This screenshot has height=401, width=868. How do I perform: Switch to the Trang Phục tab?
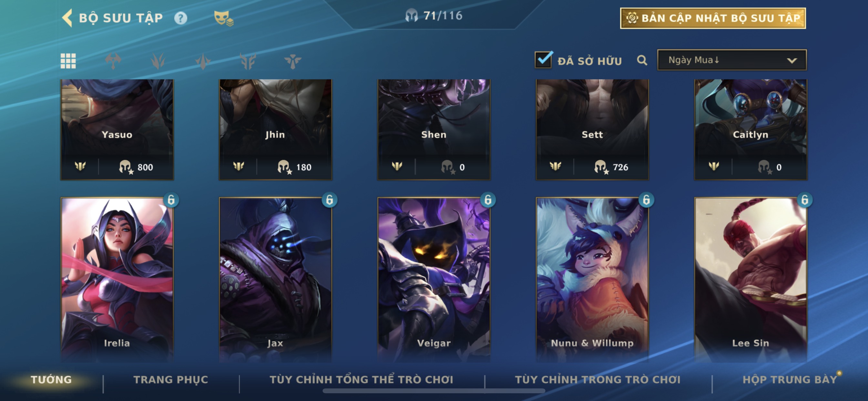point(171,379)
